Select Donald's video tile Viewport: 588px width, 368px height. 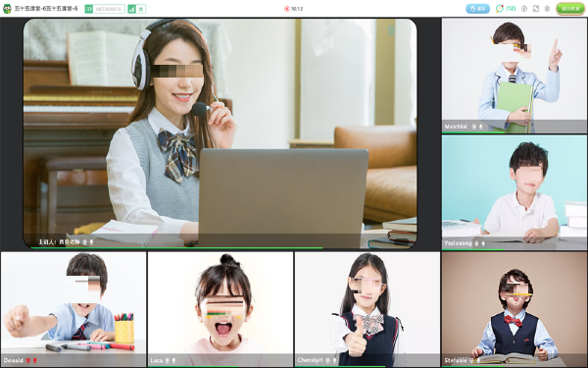point(73,309)
